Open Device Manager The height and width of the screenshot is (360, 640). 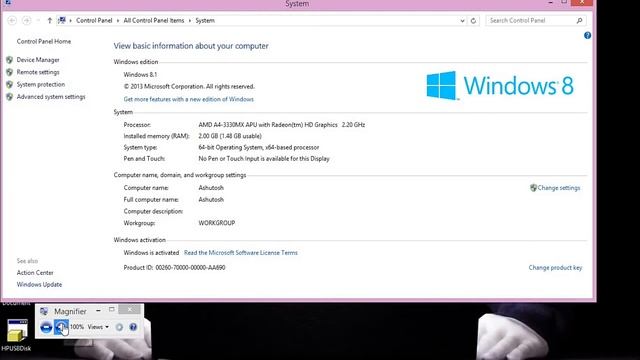pos(38,60)
